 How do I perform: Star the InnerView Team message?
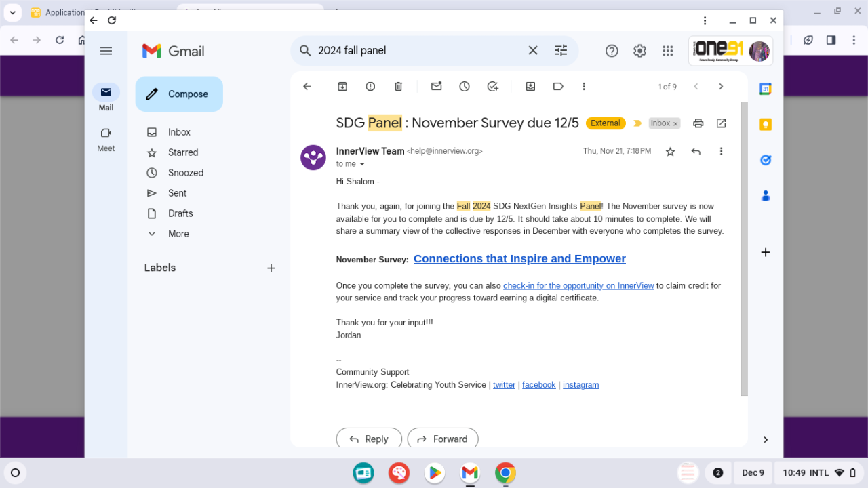coord(670,152)
